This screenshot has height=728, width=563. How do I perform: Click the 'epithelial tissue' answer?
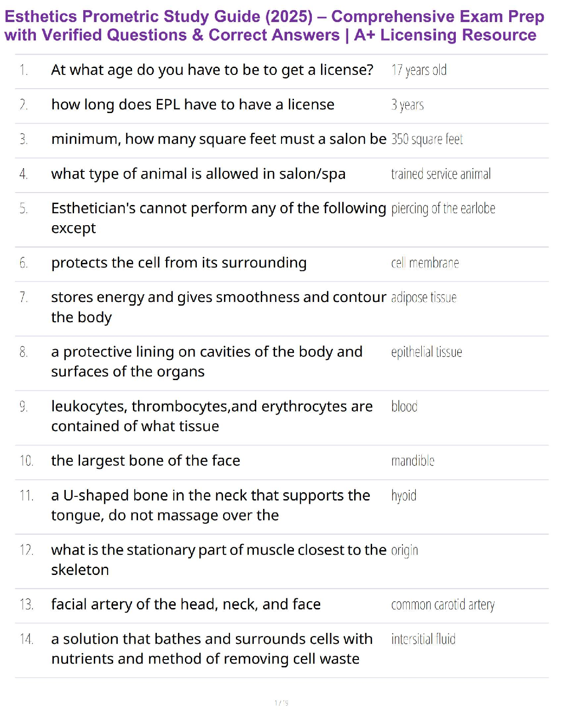click(427, 352)
